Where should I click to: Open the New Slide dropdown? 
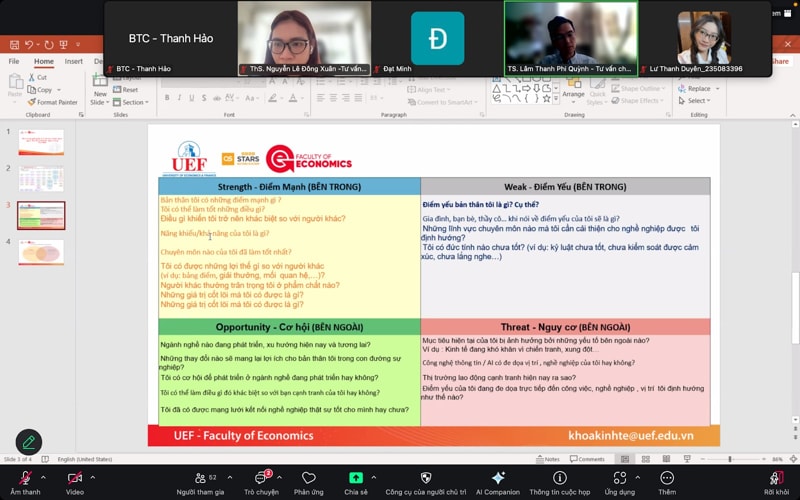(x=99, y=102)
